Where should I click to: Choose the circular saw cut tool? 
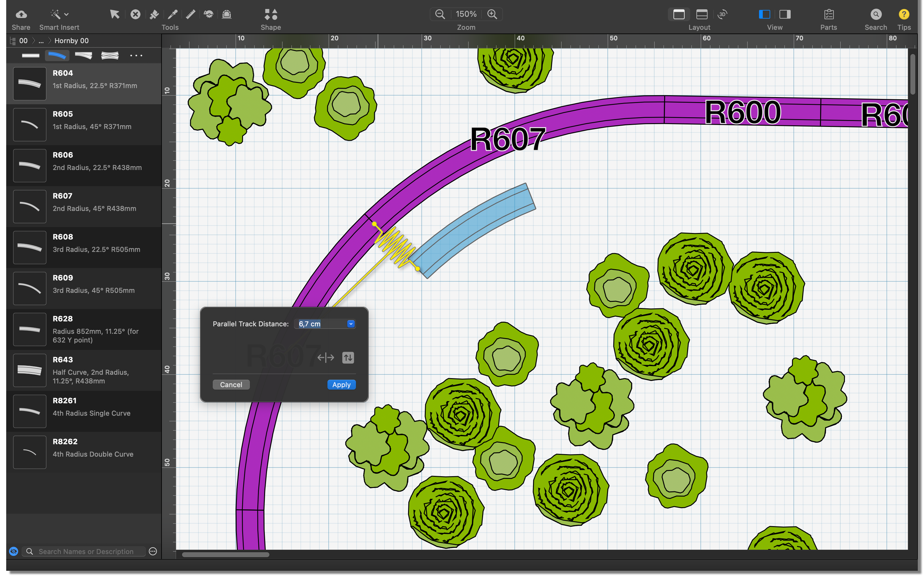209,15
